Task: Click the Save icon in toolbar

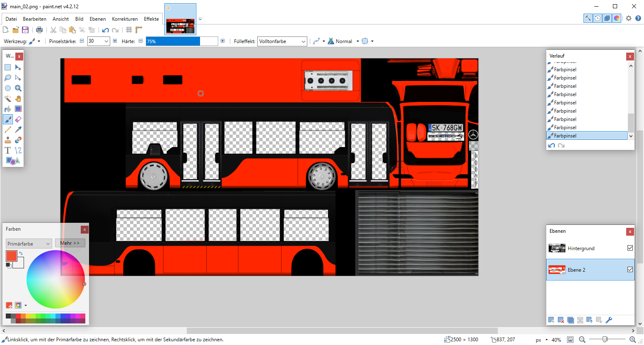Action: click(25, 30)
